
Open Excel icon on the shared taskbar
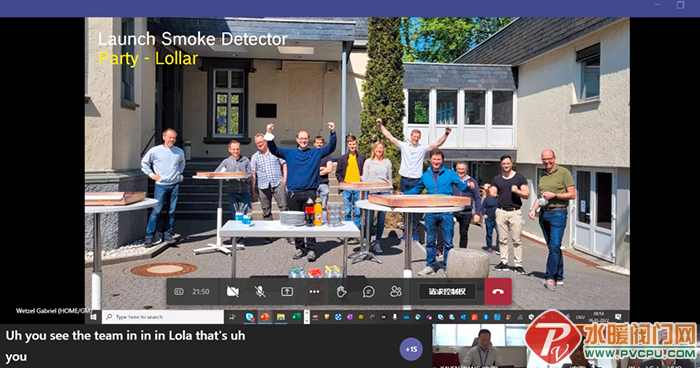click(x=296, y=317)
